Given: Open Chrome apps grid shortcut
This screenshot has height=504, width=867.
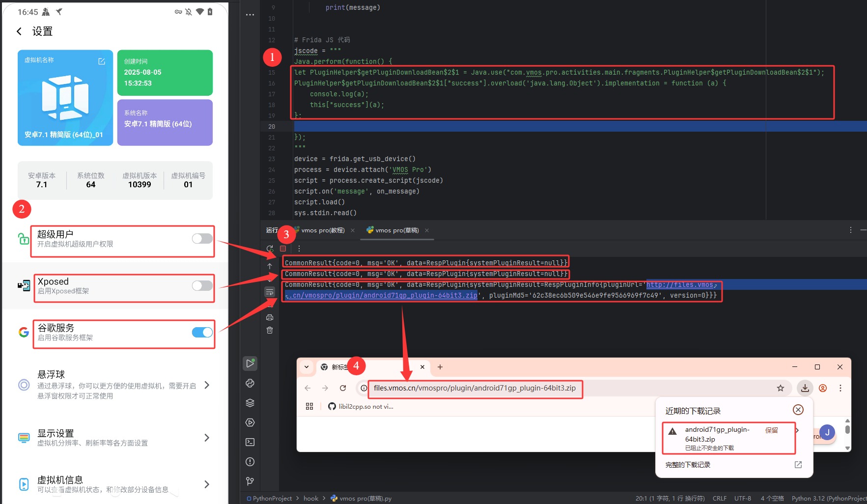Looking at the screenshot, I should pyautogui.click(x=309, y=406).
